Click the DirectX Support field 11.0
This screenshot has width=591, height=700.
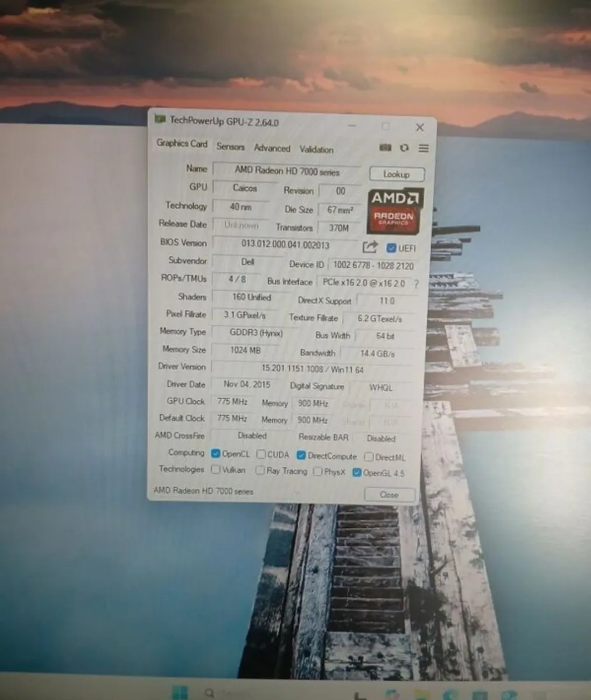[x=387, y=301]
